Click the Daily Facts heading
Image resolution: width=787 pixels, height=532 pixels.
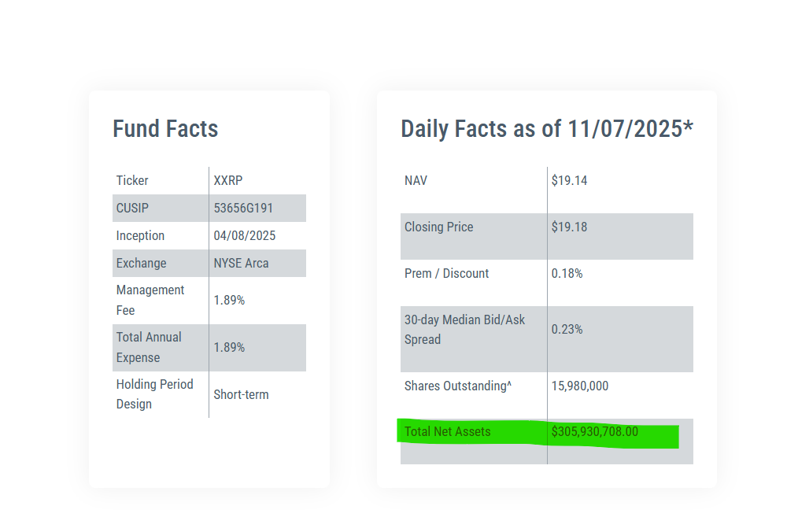click(546, 129)
